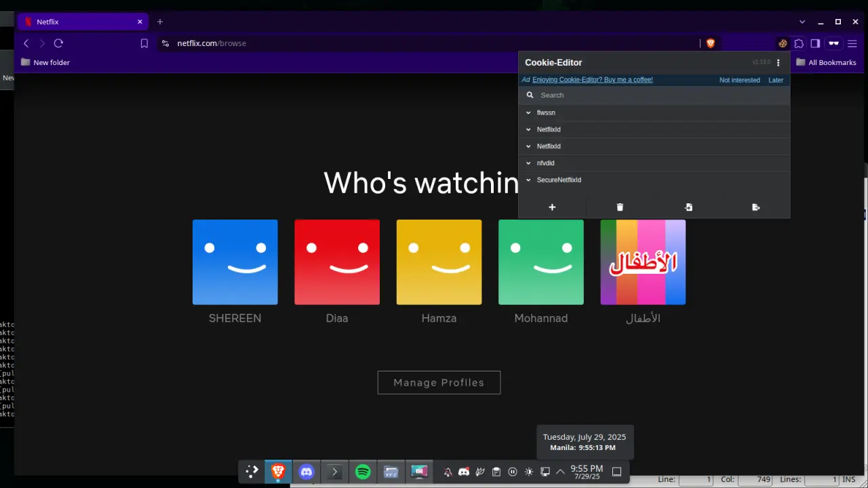This screenshot has height=488, width=868.
Task: Click the Discord system tray icon
Action: point(464,472)
